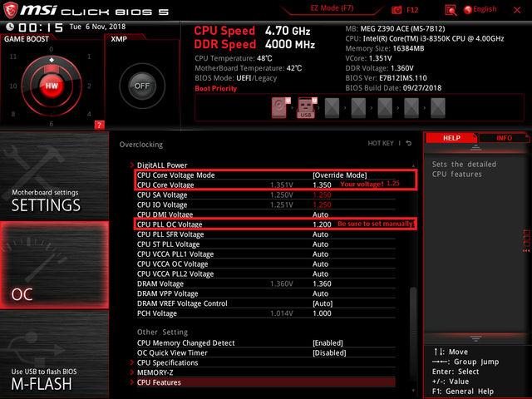Switch to the HELP tab
This screenshot has width=532, height=399.
pyautogui.click(x=451, y=138)
